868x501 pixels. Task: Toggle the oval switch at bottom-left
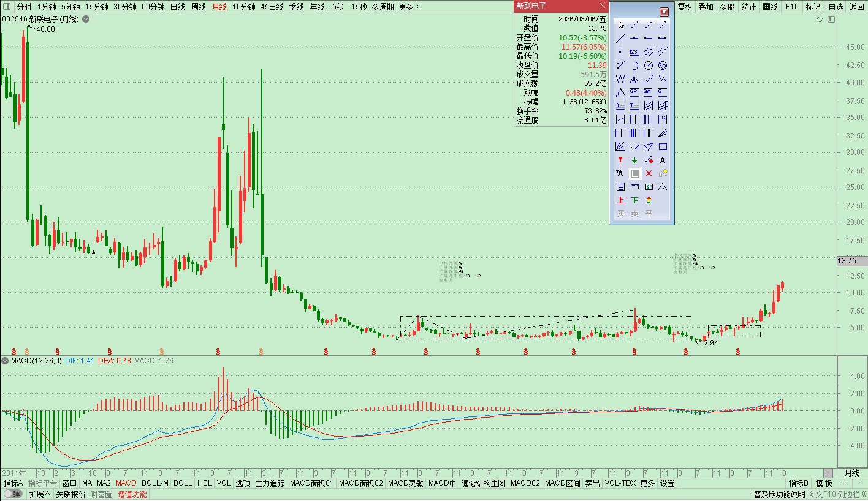pyautogui.click(x=12, y=494)
